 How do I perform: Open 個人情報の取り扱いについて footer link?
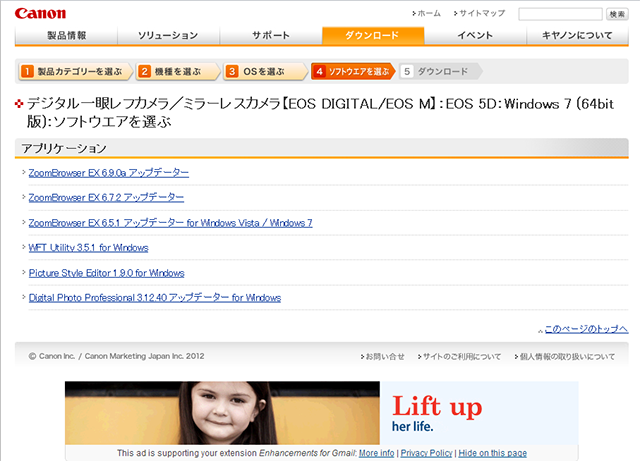click(x=567, y=356)
